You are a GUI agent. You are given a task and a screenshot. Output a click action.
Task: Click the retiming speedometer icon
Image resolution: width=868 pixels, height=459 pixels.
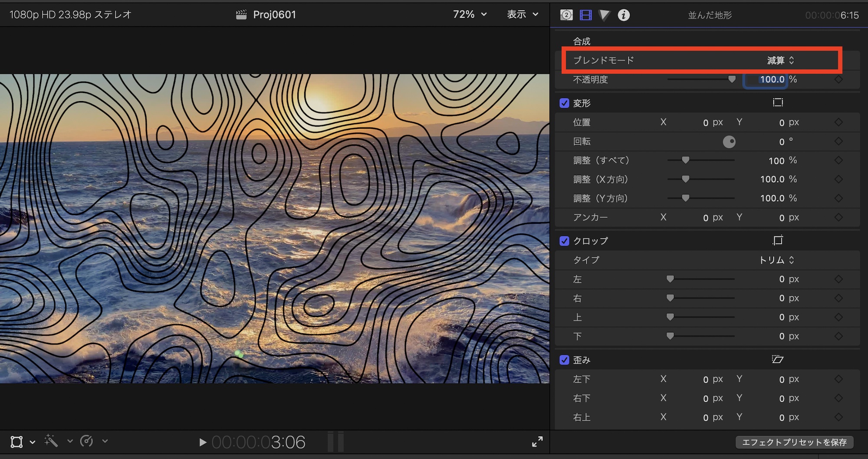pyautogui.click(x=87, y=441)
